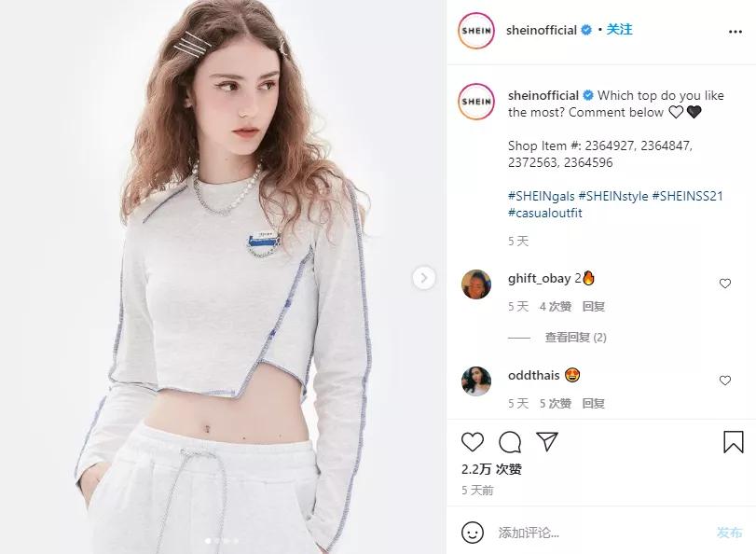Open emoji picker smiley icon
Screen dimensions: 756x554
pyautogui.click(x=473, y=533)
